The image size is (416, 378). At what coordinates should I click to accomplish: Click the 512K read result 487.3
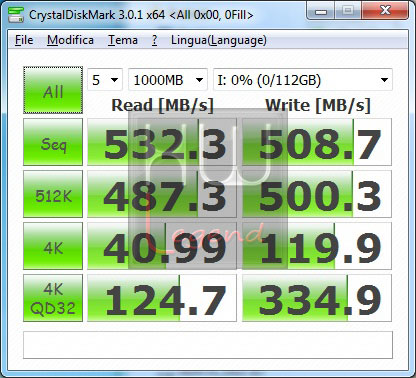point(162,194)
